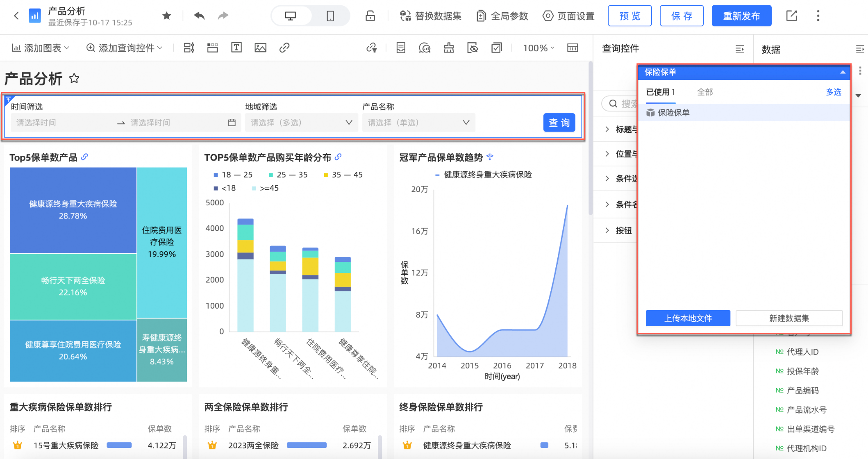
Task: Undo the last action
Action: pyautogui.click(x=200, y=16)
